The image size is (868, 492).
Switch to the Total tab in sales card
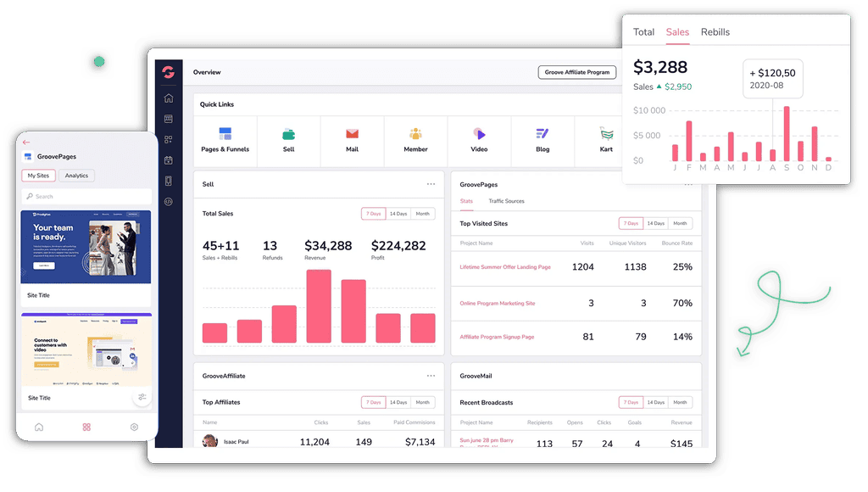coord(644,32)
